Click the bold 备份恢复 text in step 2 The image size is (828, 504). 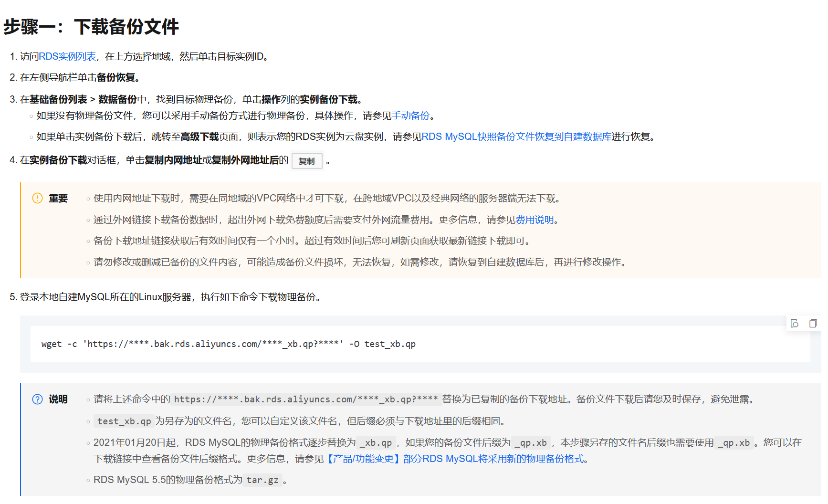[118, 77]
